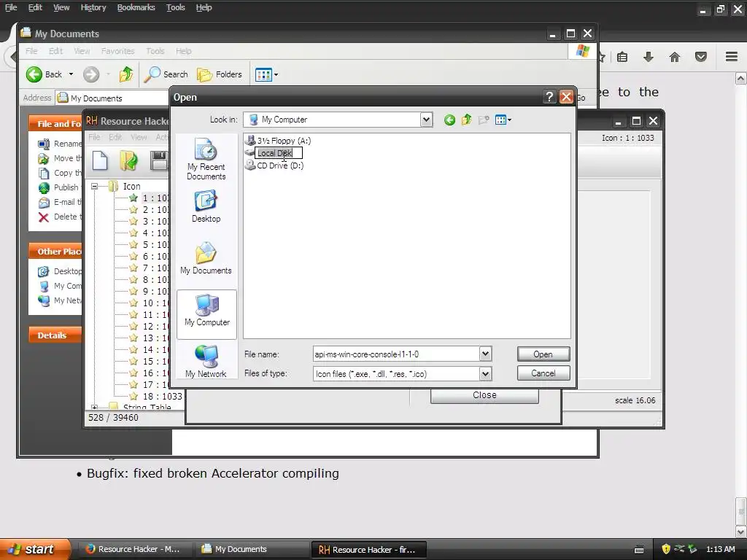Click Firefox Home icon
Screen dimensions: 747x560
(x=675, y=57)
